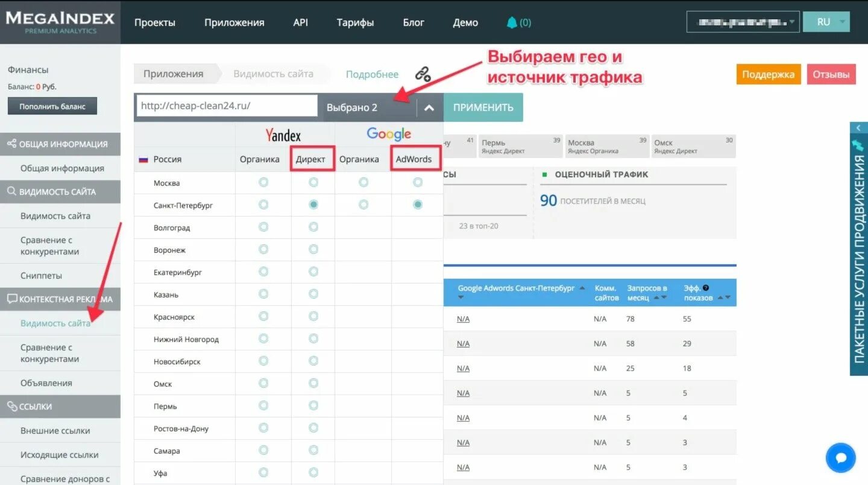The width and height of the screenshot is (868, 485).
Task: Collapse the Ссылки sidebar section
Action: (60, 407)
